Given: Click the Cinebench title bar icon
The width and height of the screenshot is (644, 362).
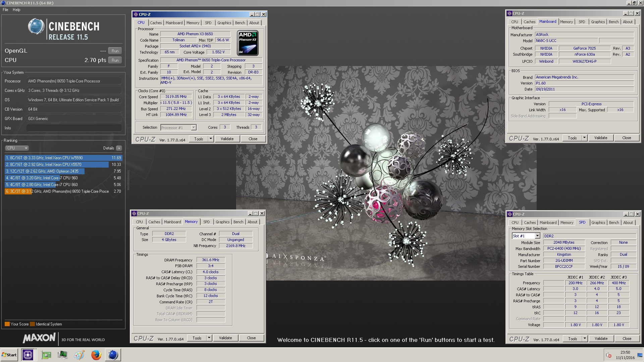Looking at the screenshot, I should (3, 3).
